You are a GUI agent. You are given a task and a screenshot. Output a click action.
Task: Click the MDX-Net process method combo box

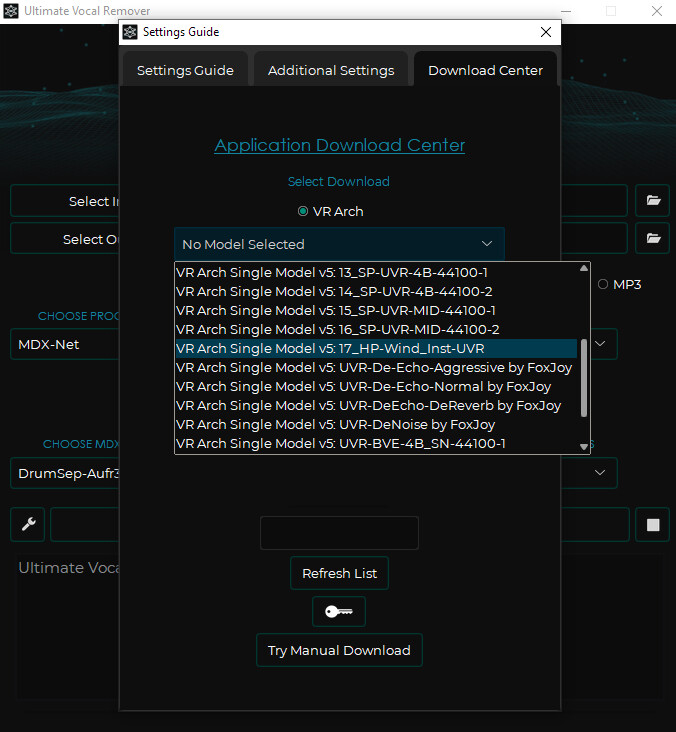point(64,344)
